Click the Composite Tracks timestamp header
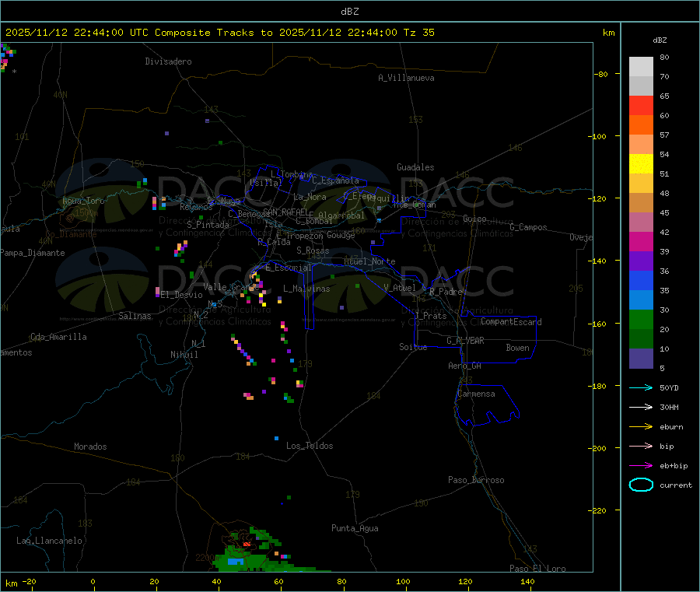700x592 pixels. (219, 33)
